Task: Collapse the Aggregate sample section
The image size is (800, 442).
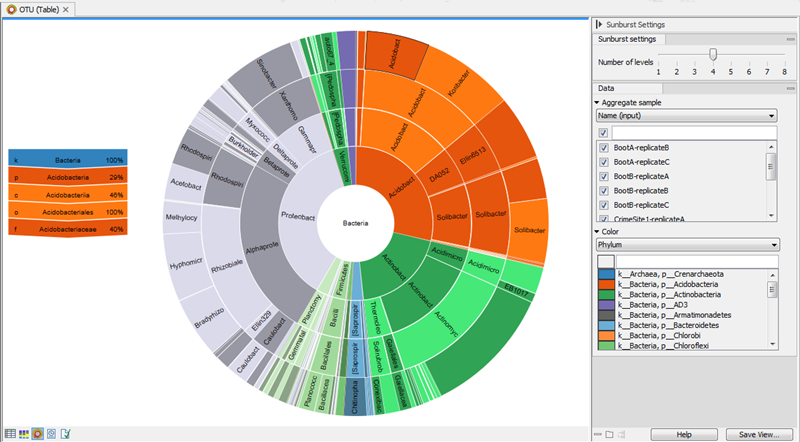Action: click(597, 102)
